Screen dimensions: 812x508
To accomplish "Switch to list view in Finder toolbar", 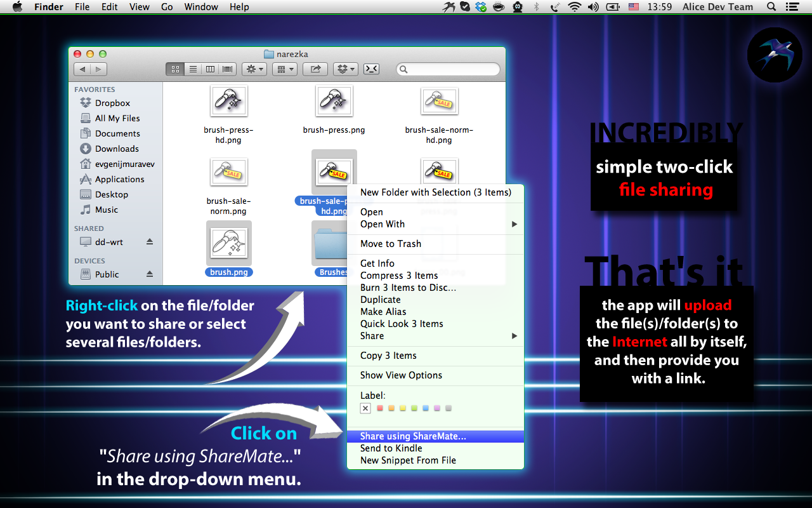I will tap(193, 69).
